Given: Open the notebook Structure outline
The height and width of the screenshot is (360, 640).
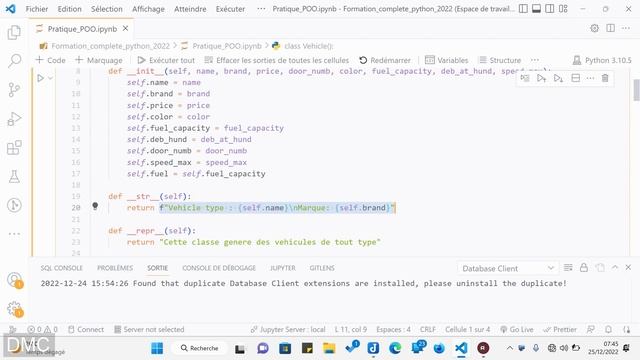Looking at the screenshot, I should point(500,60).
